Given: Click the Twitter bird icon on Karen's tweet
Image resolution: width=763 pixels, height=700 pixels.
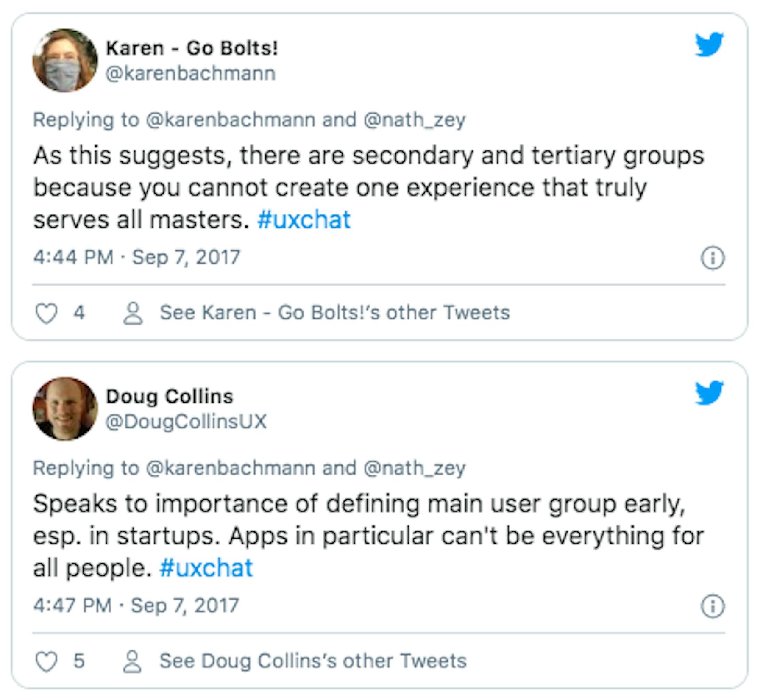Looking at the screenshot, I should 709,44.
